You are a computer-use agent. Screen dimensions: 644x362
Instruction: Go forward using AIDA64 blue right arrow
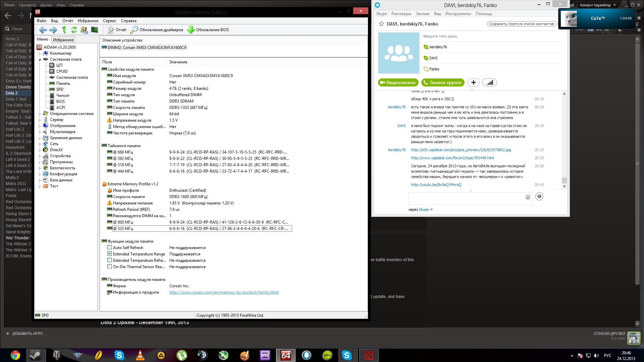[53, 30]
